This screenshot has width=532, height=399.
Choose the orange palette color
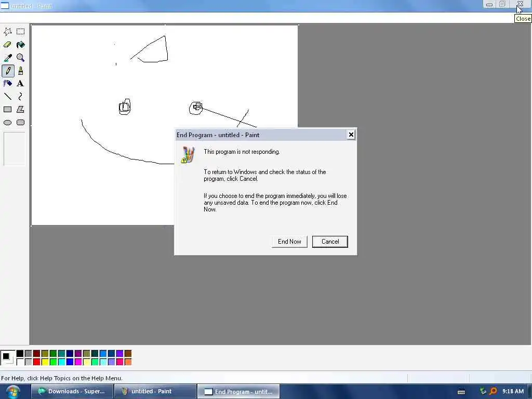tap(128, 362)
